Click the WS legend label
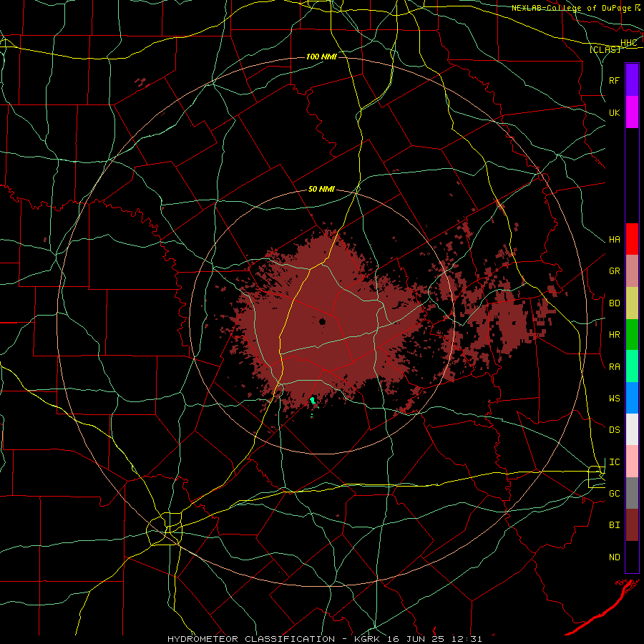This screenshot has width=644, height=644. click(x=614, y=399)
